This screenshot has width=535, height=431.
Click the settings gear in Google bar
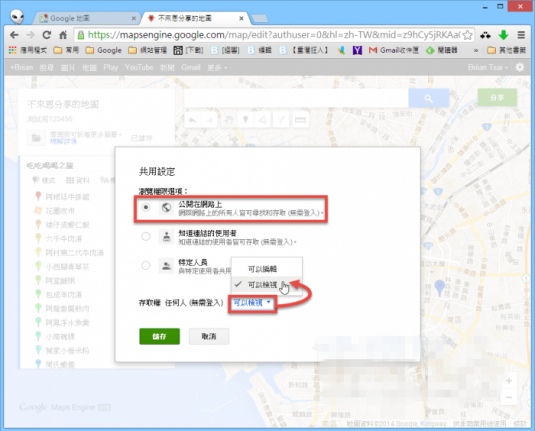point(520,67)
